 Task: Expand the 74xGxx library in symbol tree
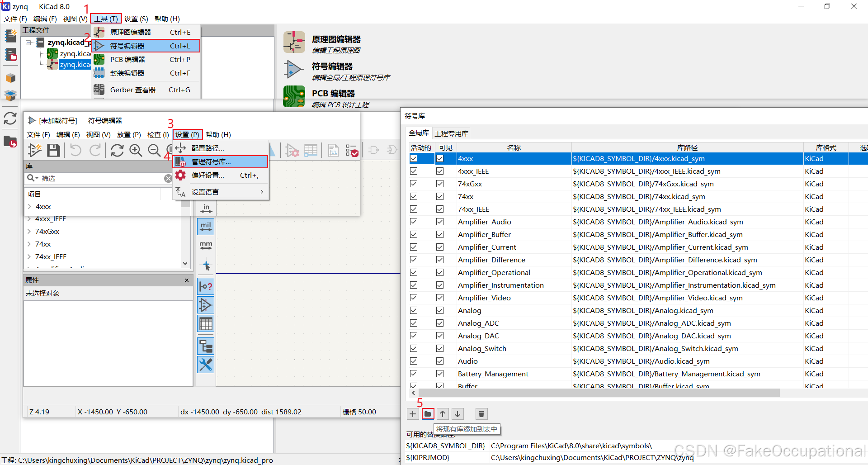pyautogui.click(x=29, y=231)
